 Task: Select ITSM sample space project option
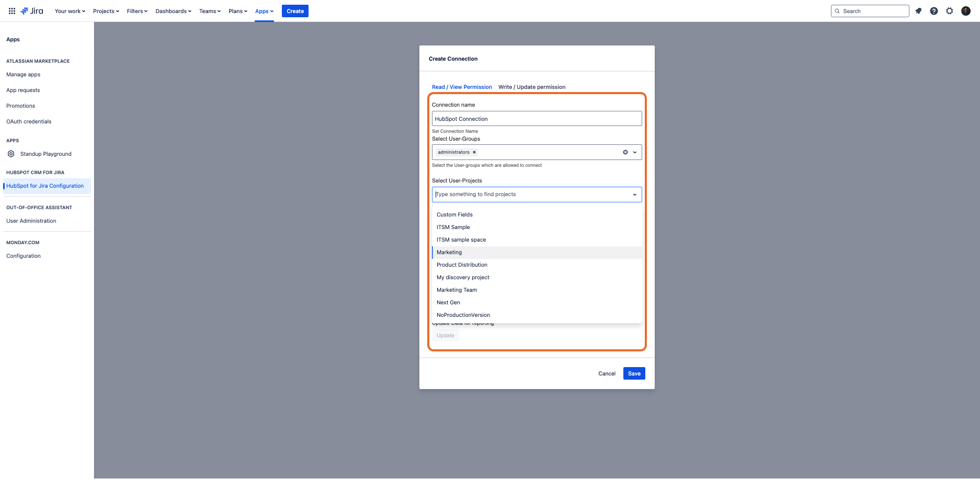[537, 239]
